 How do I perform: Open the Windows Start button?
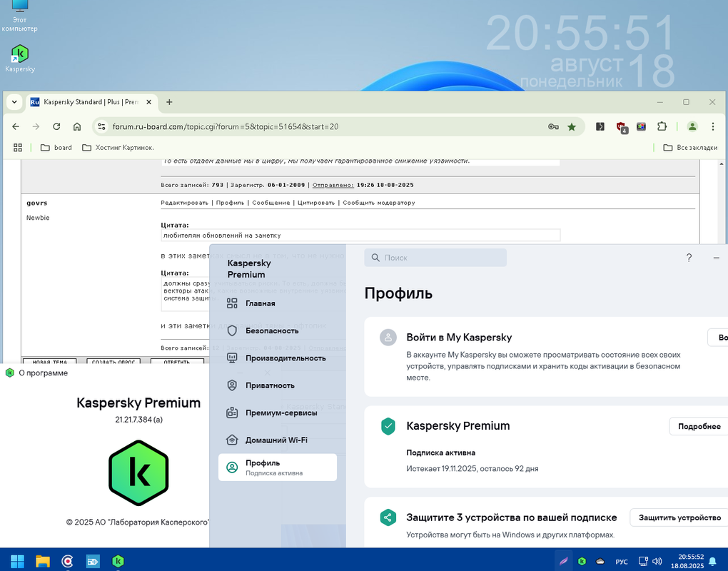pos(18,561)
